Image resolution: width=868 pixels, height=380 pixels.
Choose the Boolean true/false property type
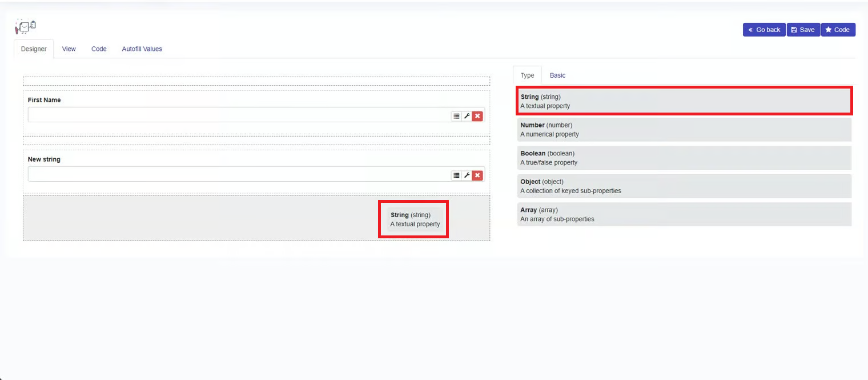(684, 158)
